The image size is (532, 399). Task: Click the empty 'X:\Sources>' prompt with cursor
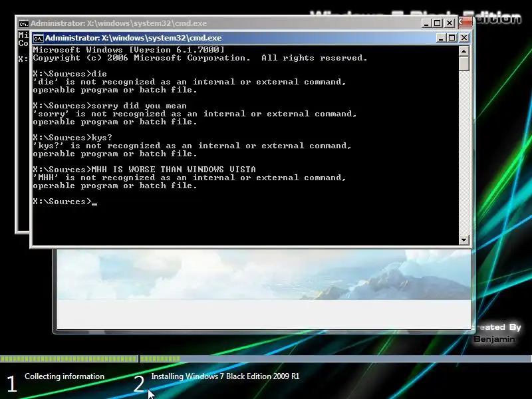click(x=65, y=201)
